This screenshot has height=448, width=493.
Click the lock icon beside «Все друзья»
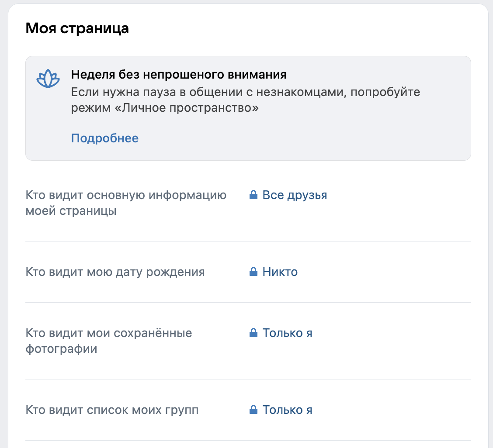click(253, 195)
